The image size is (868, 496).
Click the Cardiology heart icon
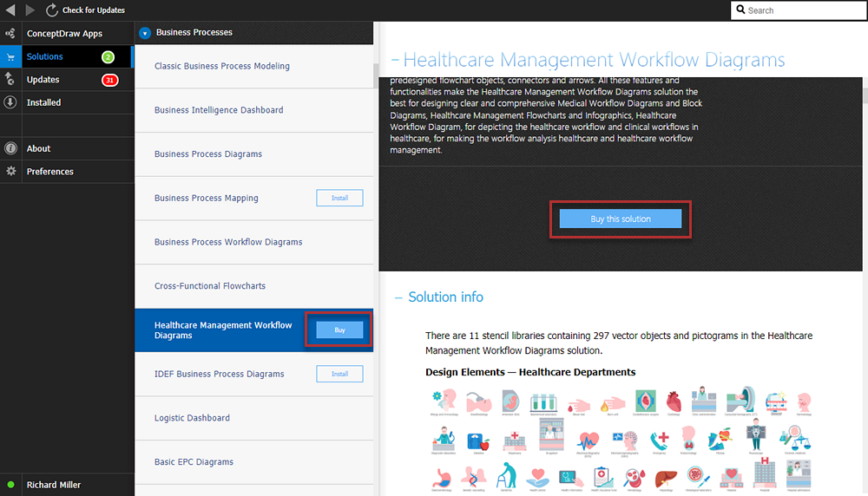pos(674,403)
